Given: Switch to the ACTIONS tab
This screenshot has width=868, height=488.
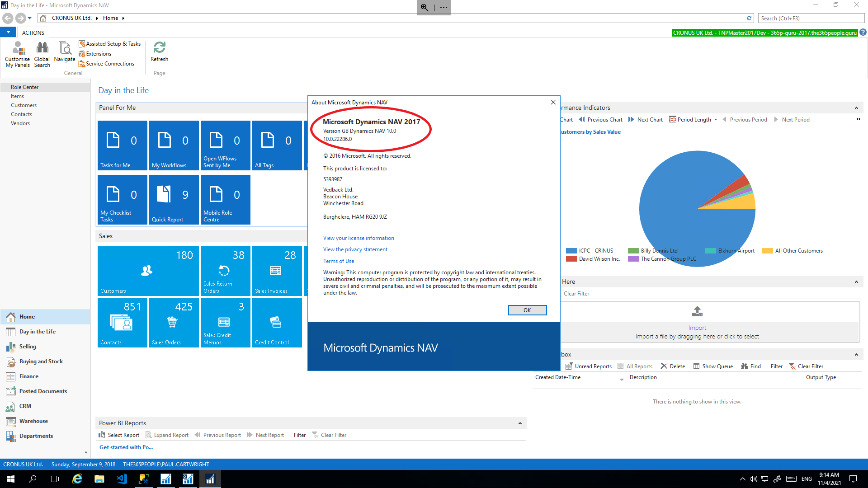Looking at the screenshot, I should (33, 32).
